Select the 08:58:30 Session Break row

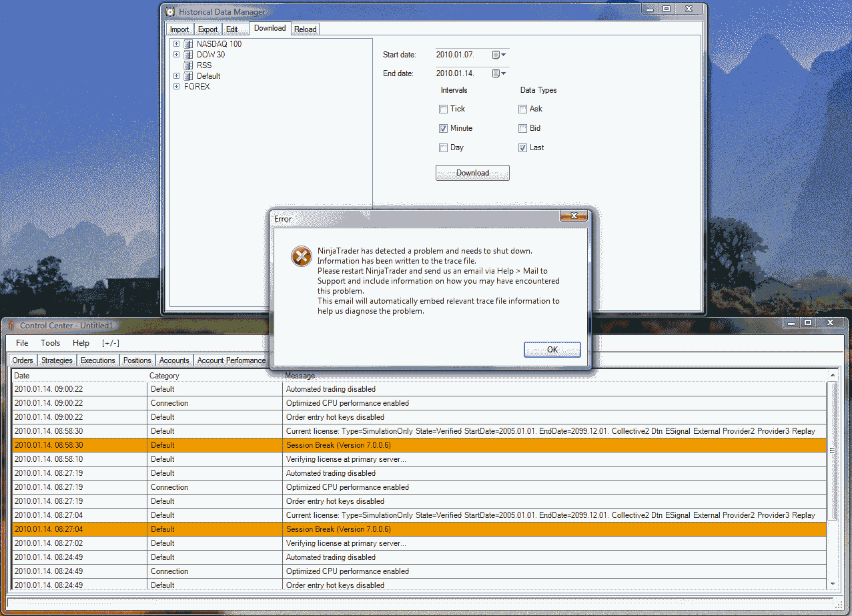(419, 445)
